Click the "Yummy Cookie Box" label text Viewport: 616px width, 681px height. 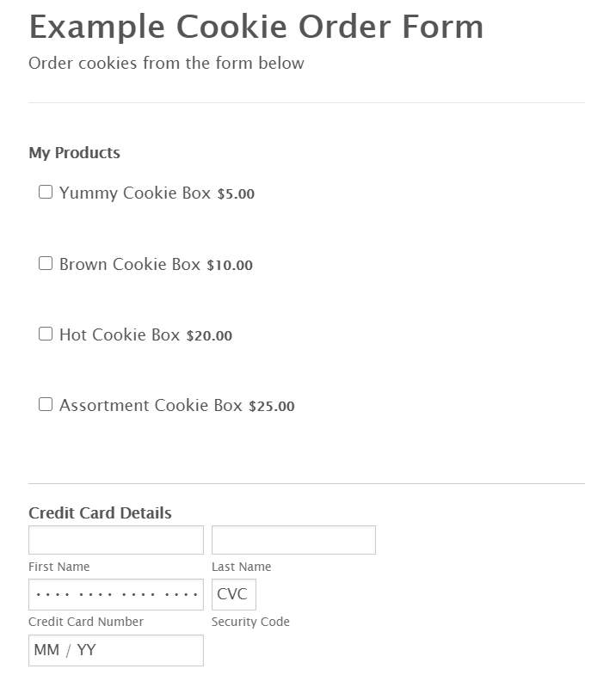coord(135,193)
